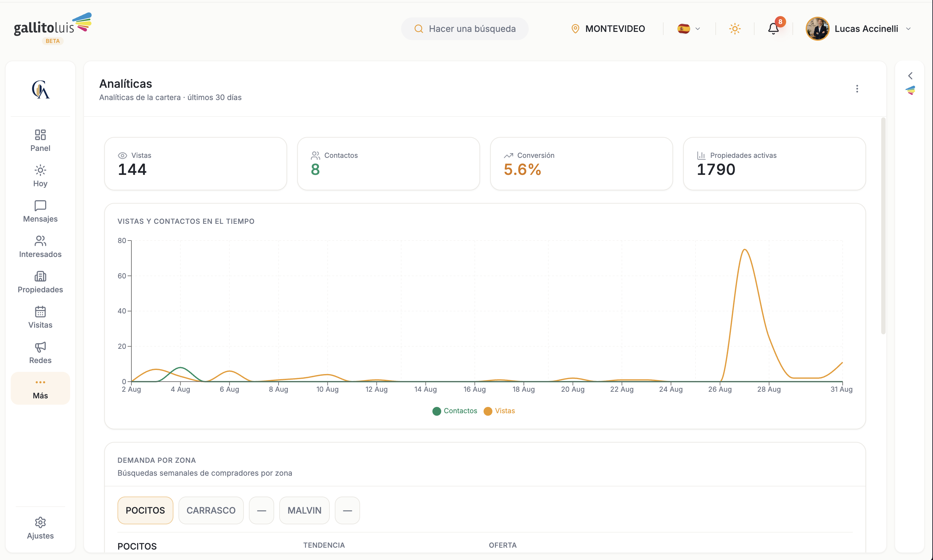933x560 pixels.
Task: Focus the Hacer una búsqueda field
Action: [464, 29]
